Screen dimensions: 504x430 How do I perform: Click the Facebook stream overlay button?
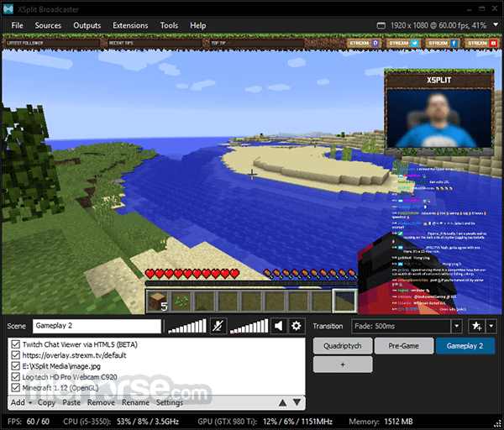443,43
